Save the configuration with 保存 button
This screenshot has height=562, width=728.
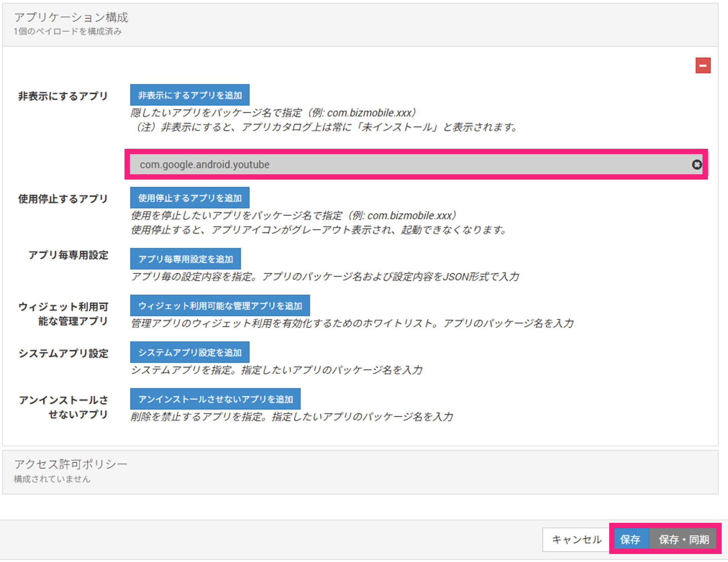pos(630,540)
